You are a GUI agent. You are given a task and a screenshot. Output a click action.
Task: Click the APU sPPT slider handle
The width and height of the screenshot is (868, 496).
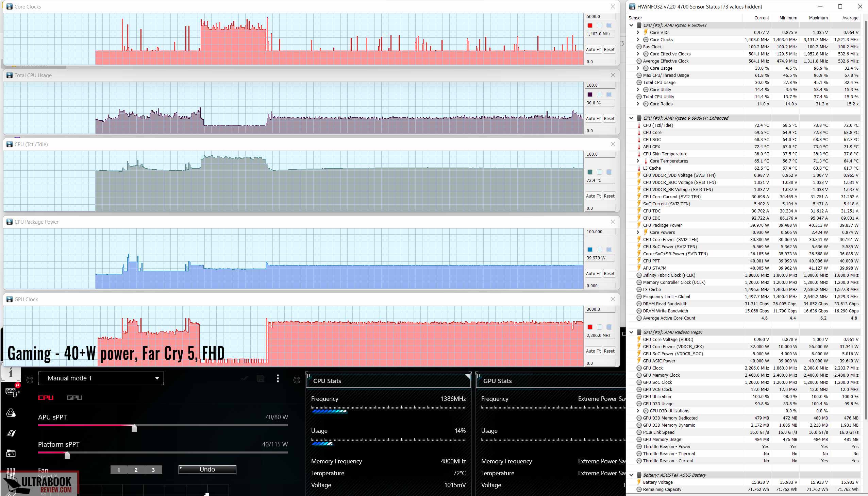click(x=134, y=428)
